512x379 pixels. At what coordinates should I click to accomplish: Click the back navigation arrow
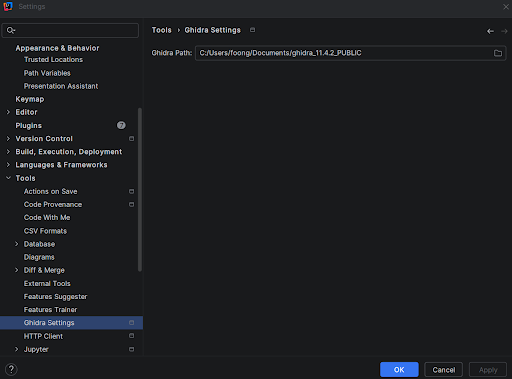(x=490, y=31)
